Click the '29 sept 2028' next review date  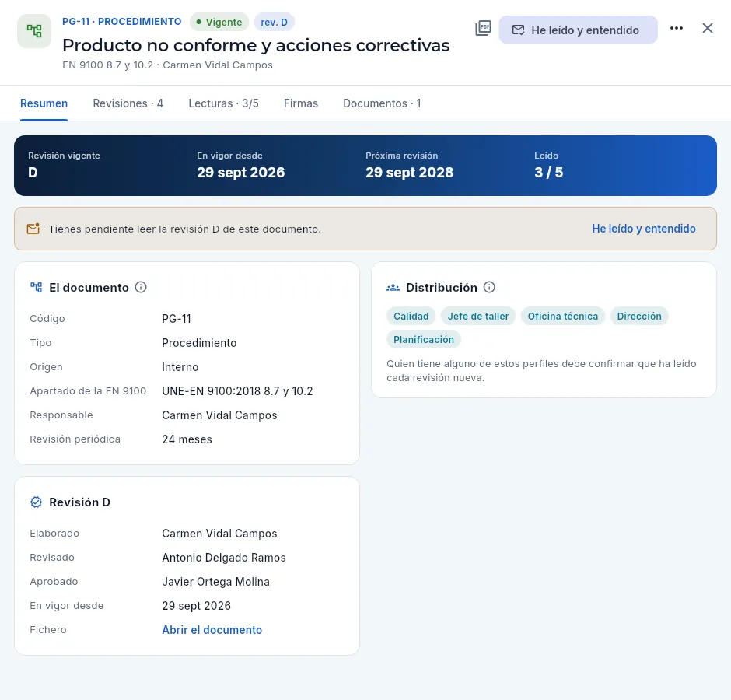click(409, 173)
